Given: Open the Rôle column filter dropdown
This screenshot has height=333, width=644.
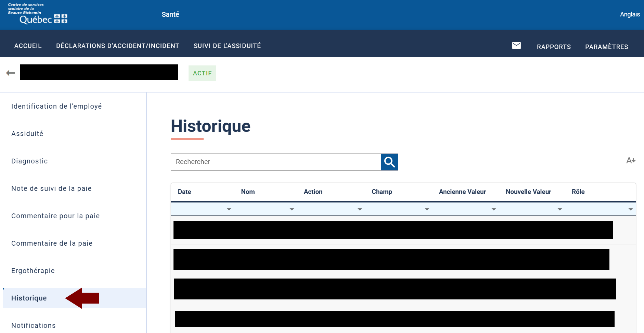Looking at the screenshot, I should 630,209.
